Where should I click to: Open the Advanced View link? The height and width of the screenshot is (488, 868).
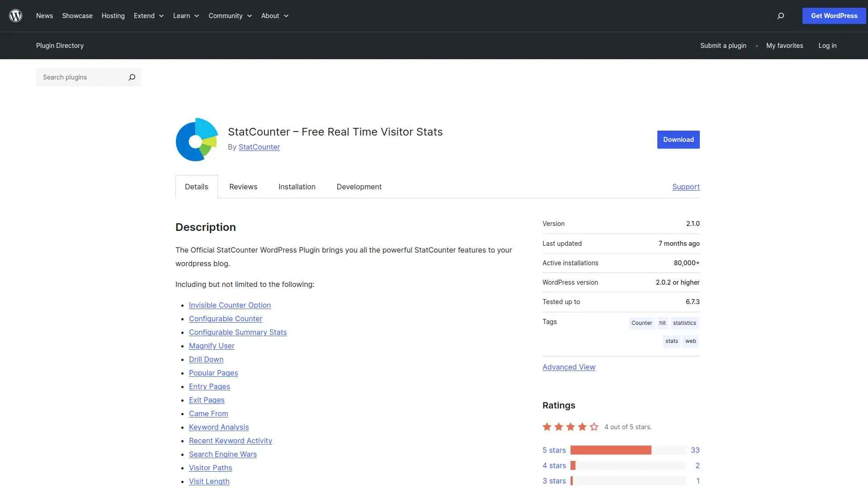568,367
